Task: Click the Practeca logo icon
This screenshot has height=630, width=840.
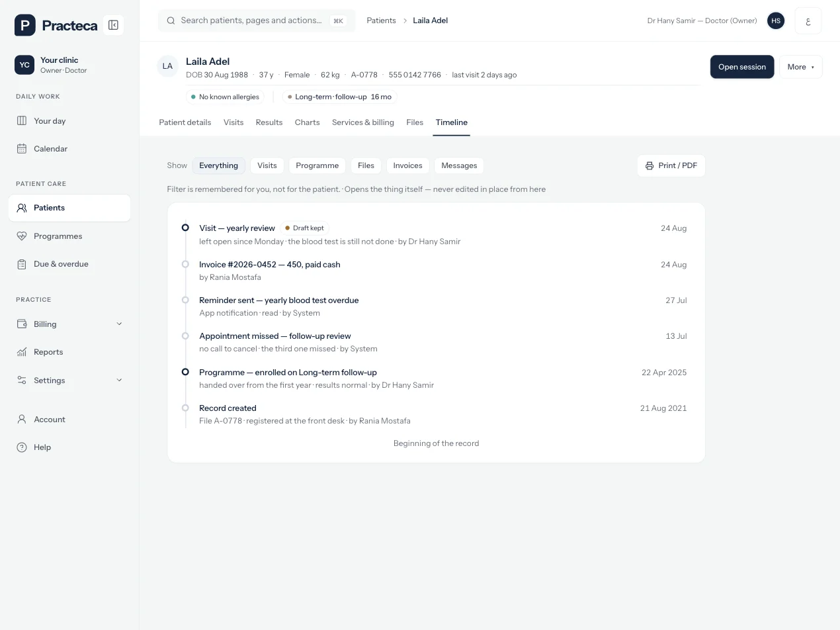Action: tap(25, 25)
